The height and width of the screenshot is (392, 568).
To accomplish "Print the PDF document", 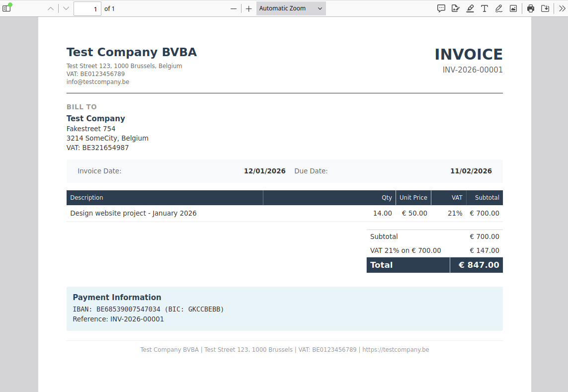I will tap(531, 8).
